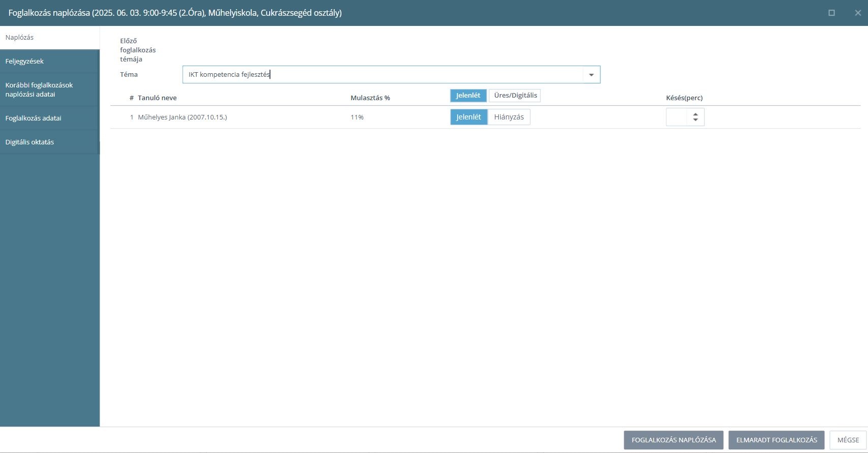The image size is (868, 453).
Task: Click the Késés(perc) number input box
Action: [x=677, y=117]
